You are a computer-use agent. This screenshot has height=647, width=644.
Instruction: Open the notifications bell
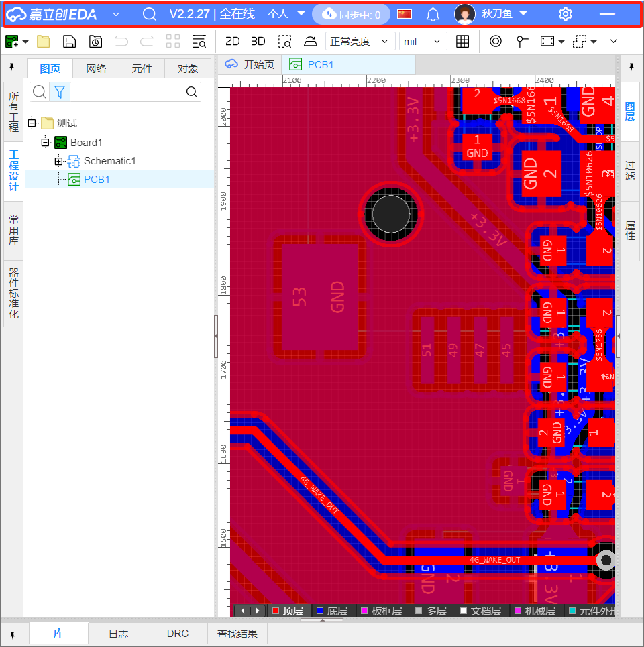pyautogui.click(x=433, y=14)
